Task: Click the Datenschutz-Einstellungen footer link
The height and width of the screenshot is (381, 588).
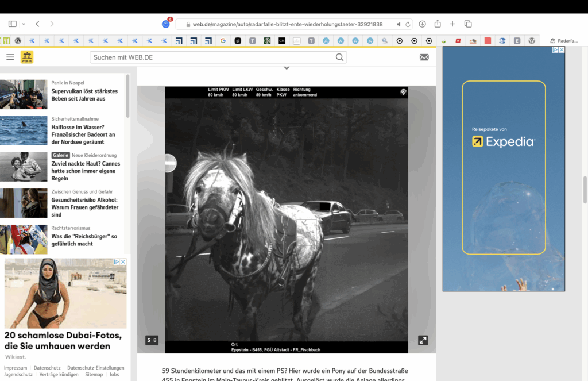Action: tap(95, 368)
